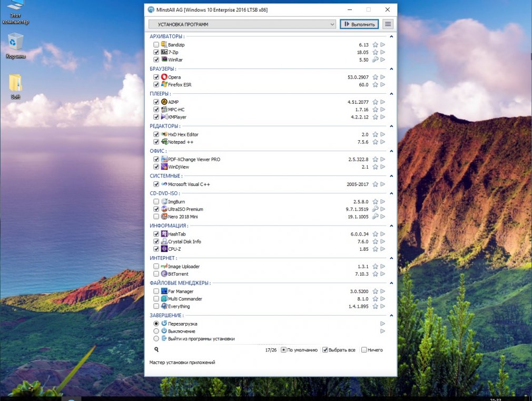The width and height of the screenshot is (532, 401).
Task: Select Выйти из программы установки option
Action: [x=156, y=338]
